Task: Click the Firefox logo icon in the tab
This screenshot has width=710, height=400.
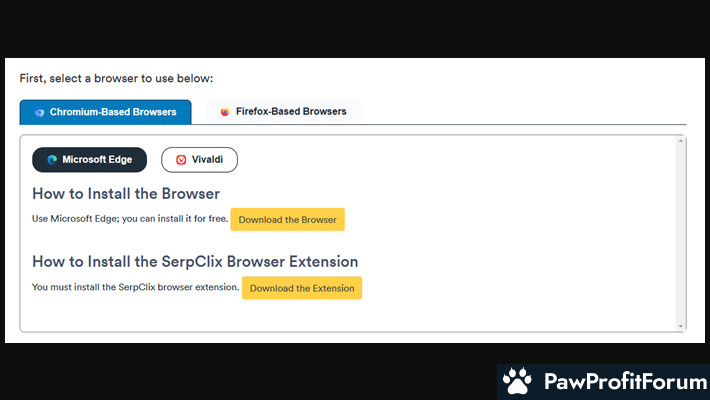Action: click(x=225, y=112)
